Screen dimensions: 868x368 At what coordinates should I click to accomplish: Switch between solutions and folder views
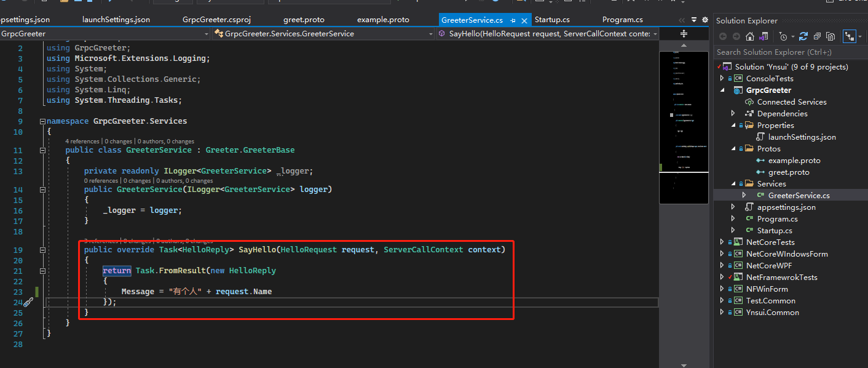[x=763, y=36]
